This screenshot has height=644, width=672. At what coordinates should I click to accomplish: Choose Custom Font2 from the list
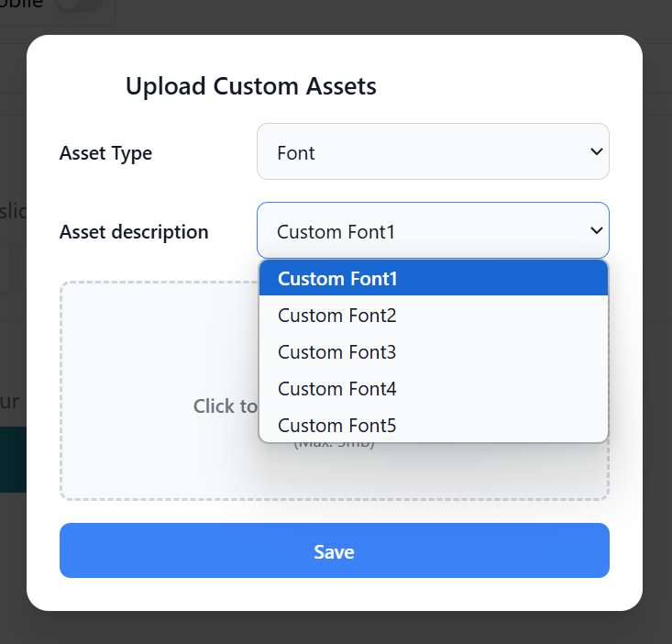434,316
